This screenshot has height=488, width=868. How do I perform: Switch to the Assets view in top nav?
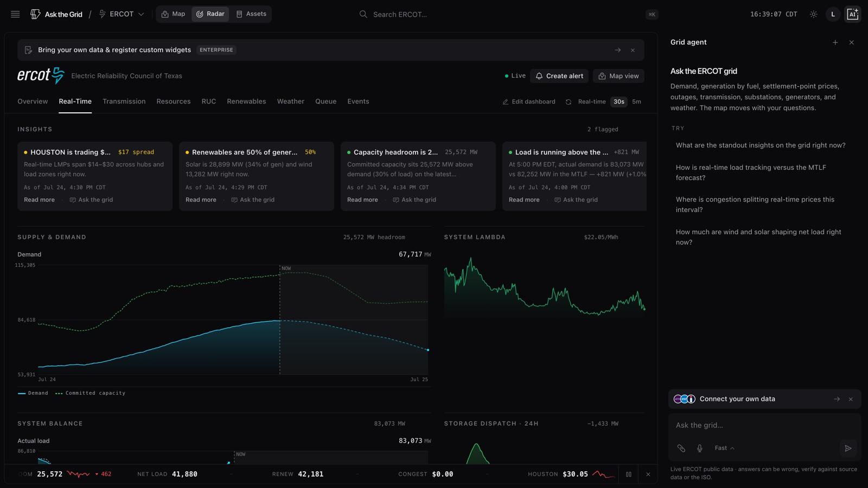click(251, 14)
